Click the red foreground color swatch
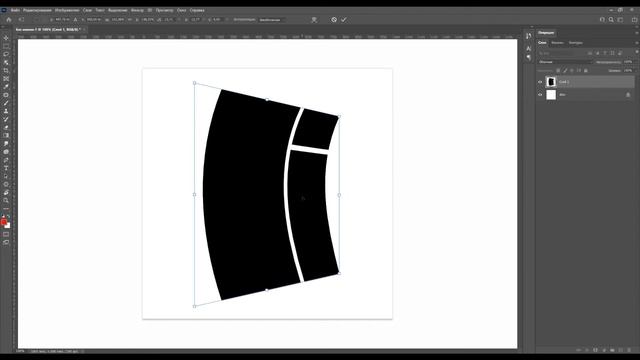 pos(4,222)
